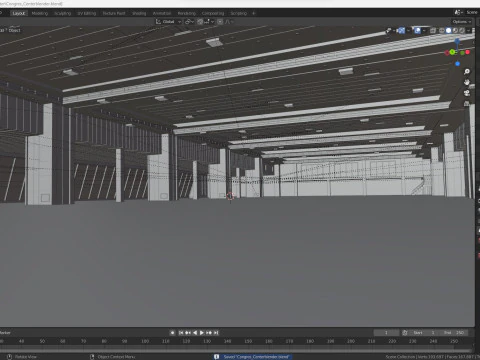Screen dimensions: 480x360
Task: Open the Compositing workspace tab
Action: (213, 13)
